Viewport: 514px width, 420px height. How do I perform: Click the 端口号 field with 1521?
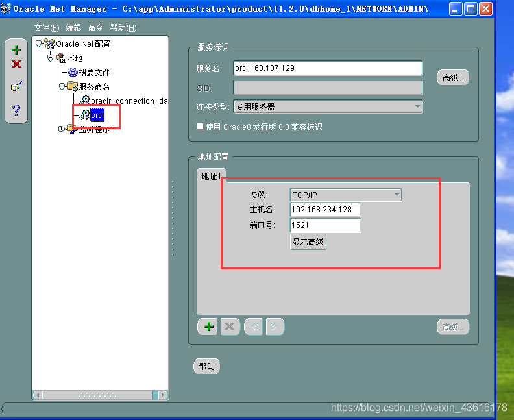(x=325, y=225)
